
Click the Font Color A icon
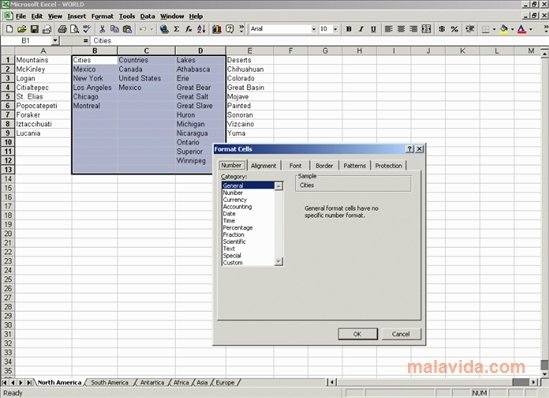[x=522, y=29]
